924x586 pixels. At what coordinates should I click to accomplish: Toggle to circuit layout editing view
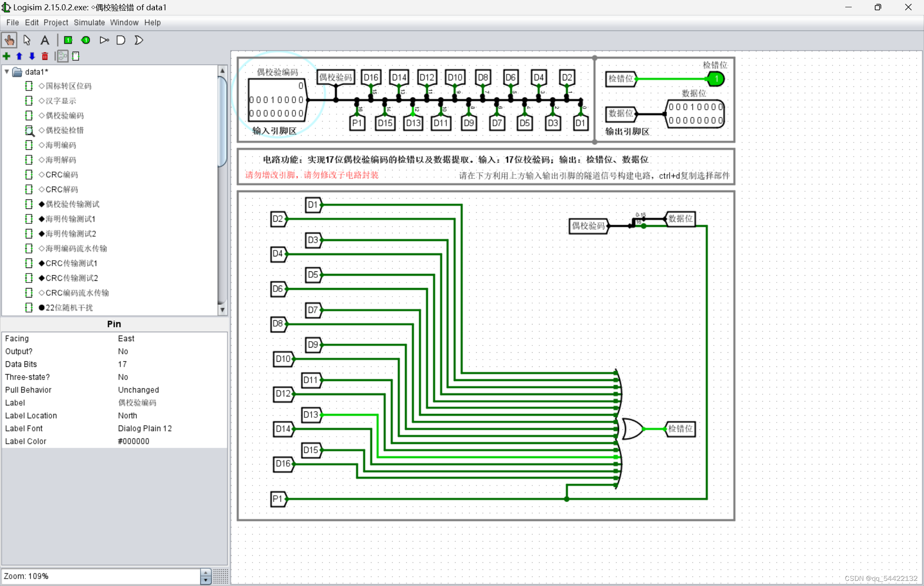coord(63,56)
